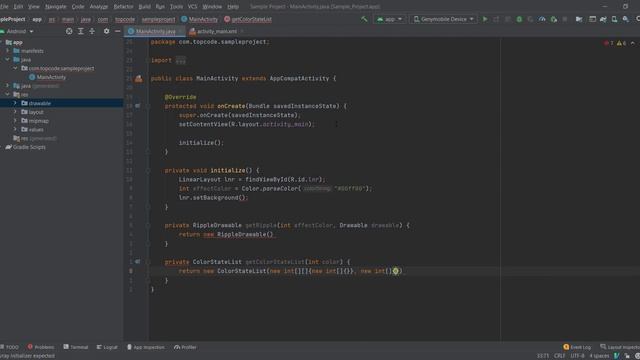Viewport: 640px width, 360px height.
Task: Click getColorStateList breadcrumb in navigation bar
Action: pyautogui.click(x=248, y=19)
